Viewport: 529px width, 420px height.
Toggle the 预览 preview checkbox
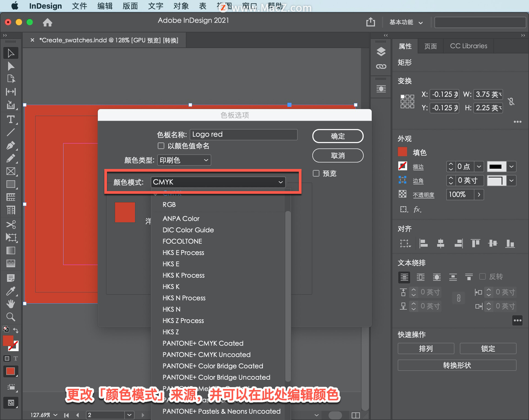[316, 173]
